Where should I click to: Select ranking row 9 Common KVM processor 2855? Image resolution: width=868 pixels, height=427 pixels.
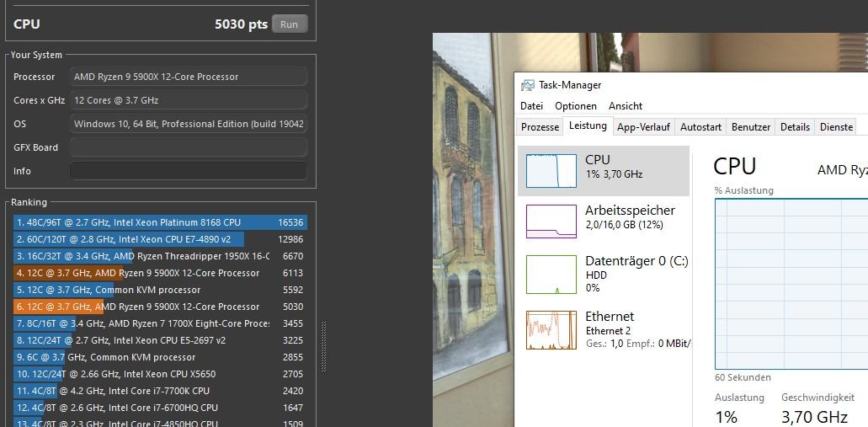pos(160,357)
